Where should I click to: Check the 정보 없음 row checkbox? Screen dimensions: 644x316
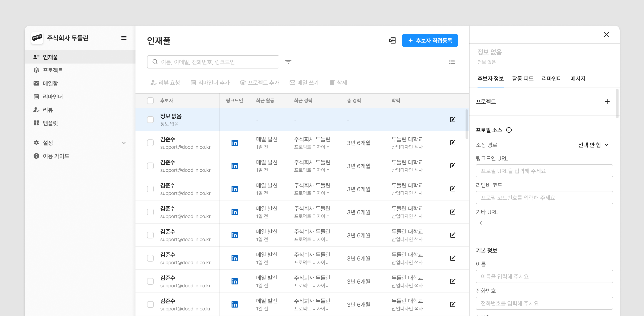[150, 120]
